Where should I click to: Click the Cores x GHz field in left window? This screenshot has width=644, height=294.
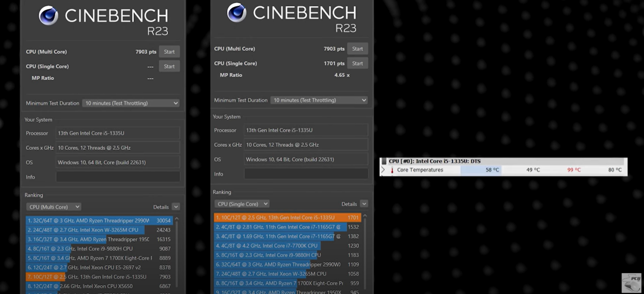118,148
